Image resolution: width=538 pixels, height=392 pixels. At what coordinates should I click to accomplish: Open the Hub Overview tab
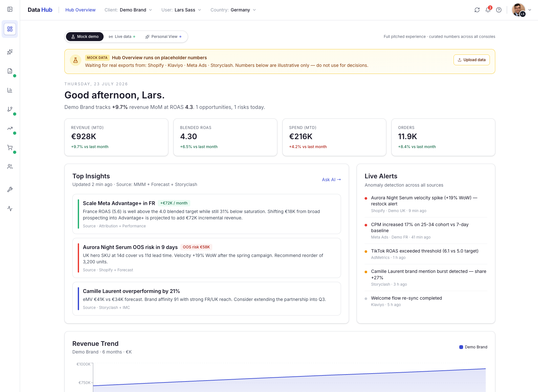(x=80, y=10)
